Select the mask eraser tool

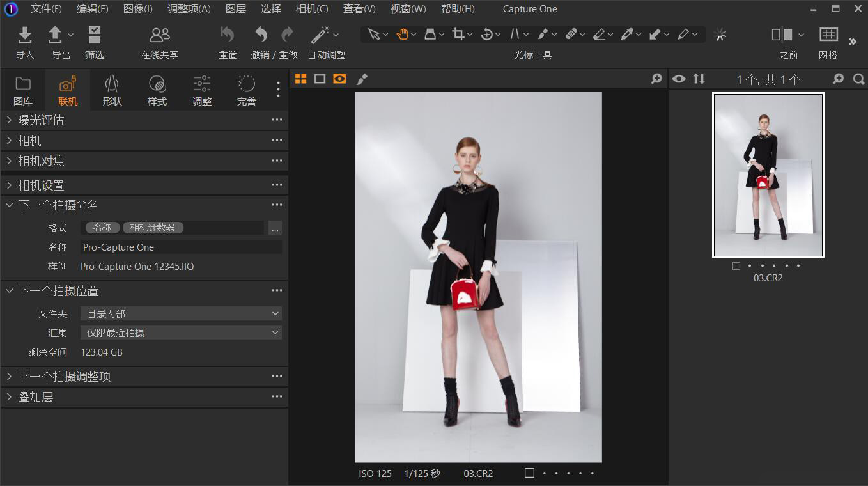[600, 33]
